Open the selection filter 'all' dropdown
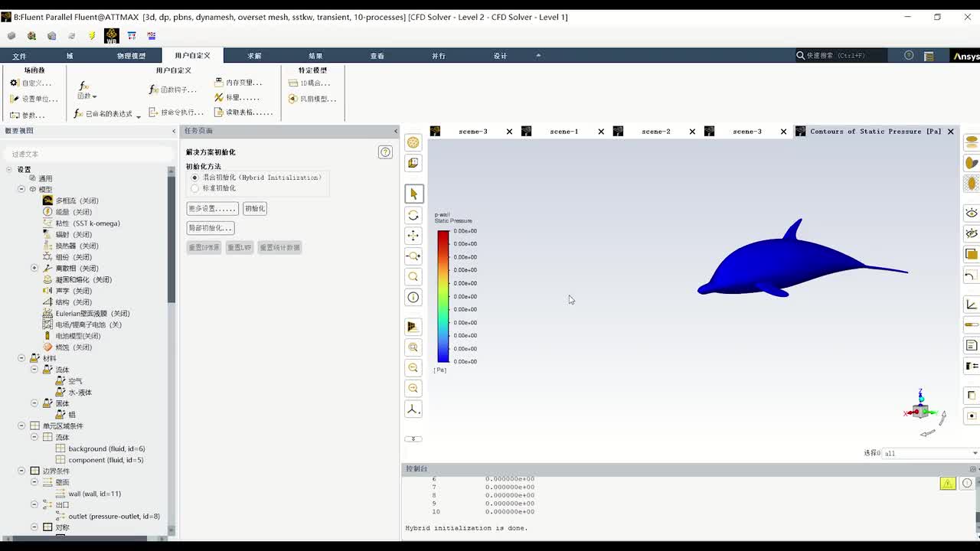 click(931, 453)
